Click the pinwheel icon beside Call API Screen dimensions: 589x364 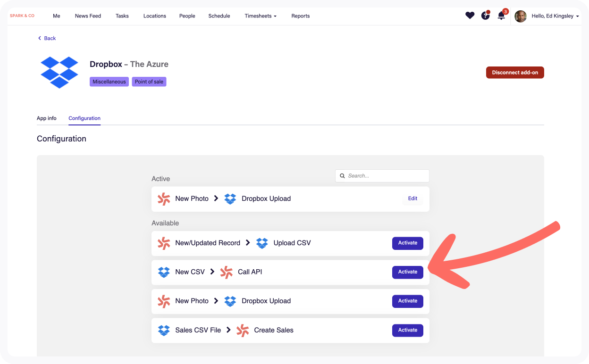point(227,272)
